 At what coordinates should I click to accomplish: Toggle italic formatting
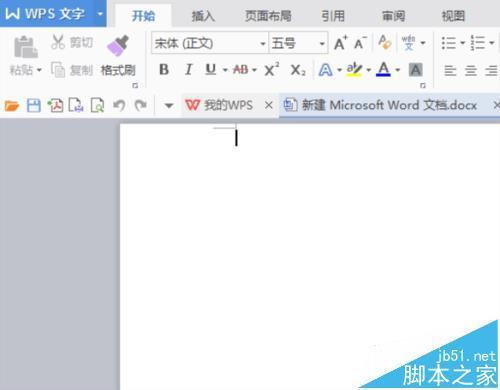[x=189, y=70]
